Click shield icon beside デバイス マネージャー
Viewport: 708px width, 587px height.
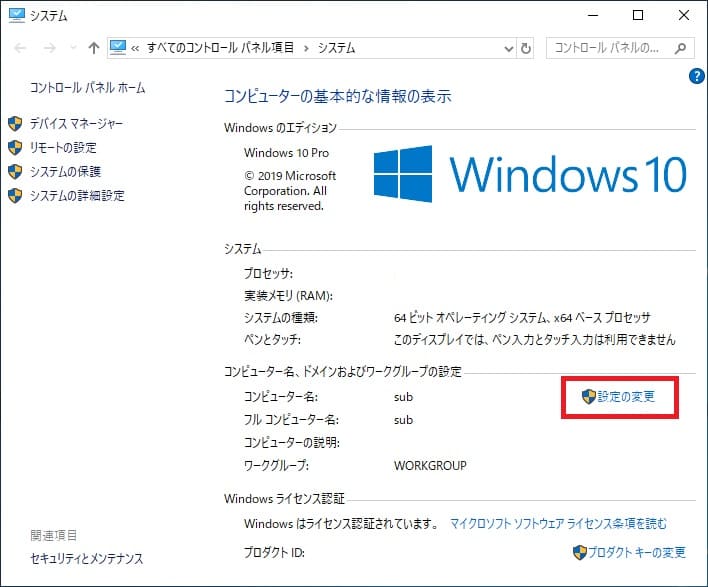(x=15, y=123)
